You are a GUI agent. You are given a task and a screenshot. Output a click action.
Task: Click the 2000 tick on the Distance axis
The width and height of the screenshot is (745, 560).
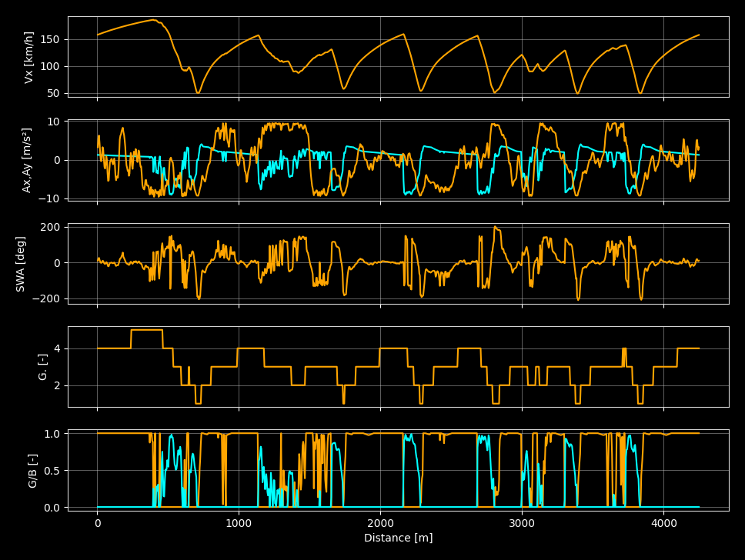coord(380,523)
